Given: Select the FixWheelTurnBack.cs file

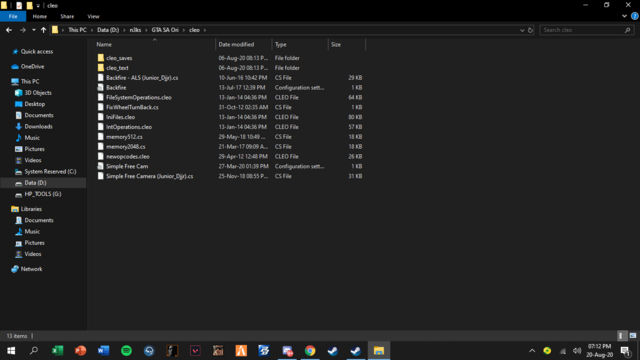Looking at the screenshot, I should click(132, 107).
